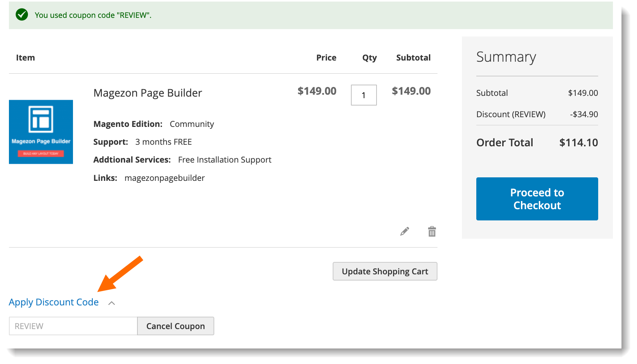
Task: Collapse the Apply Discount Code section chevron
Action: click(112, 303)
